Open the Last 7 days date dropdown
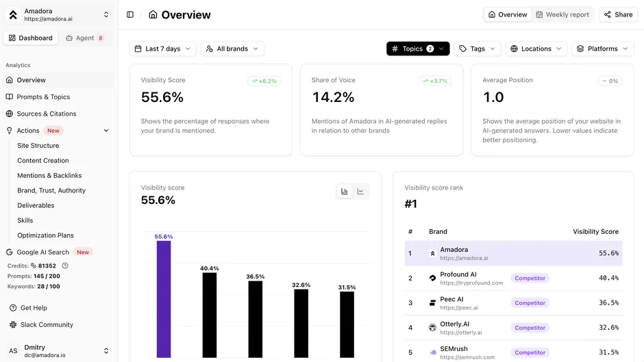The image size is (644, 362). [x=162, y=49]
